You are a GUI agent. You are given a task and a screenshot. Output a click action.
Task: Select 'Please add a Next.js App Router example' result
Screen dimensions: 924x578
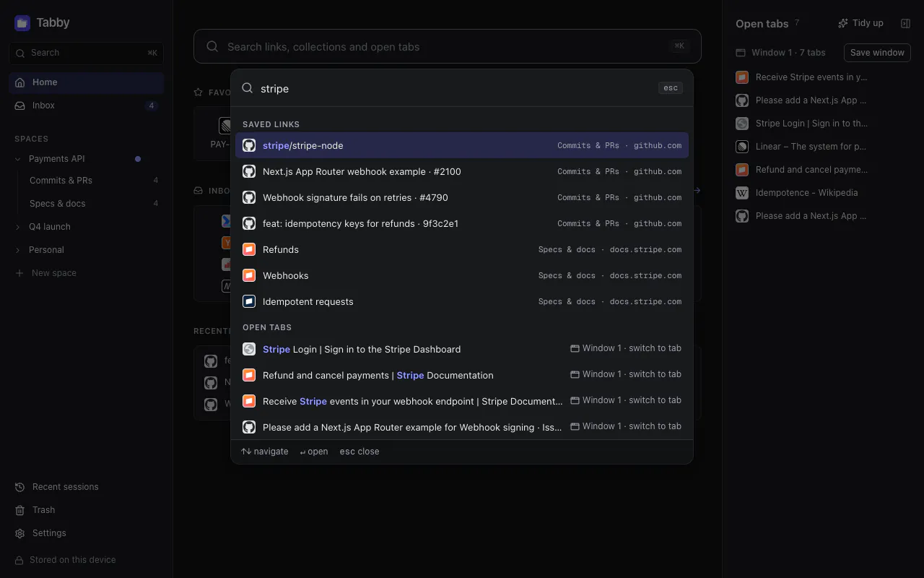click(x=462, y=427)
